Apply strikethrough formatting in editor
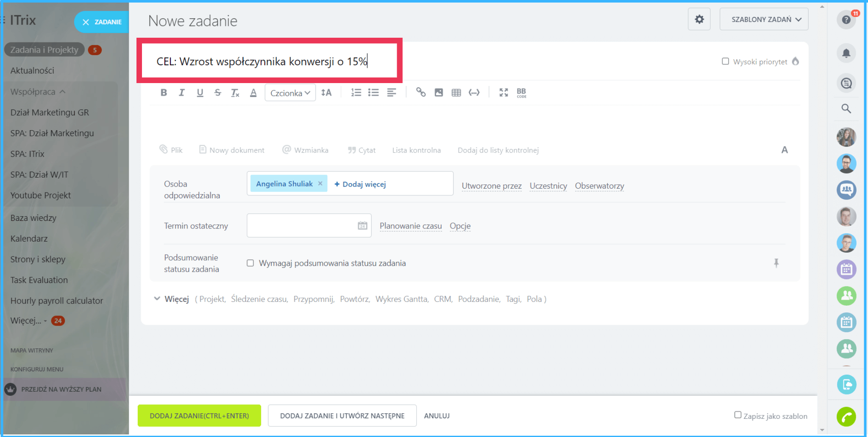 pos(217,92)
